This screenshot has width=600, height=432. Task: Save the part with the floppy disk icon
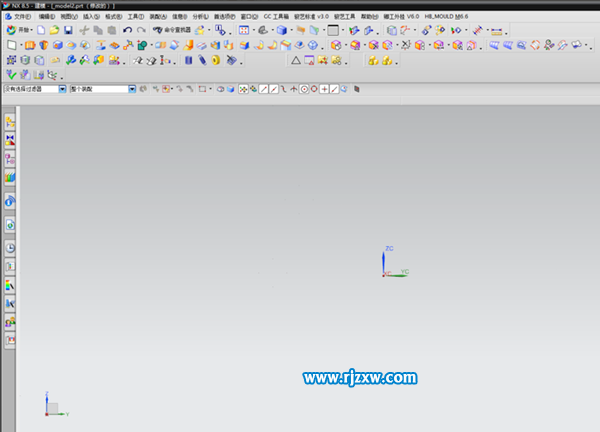point(68,30)
